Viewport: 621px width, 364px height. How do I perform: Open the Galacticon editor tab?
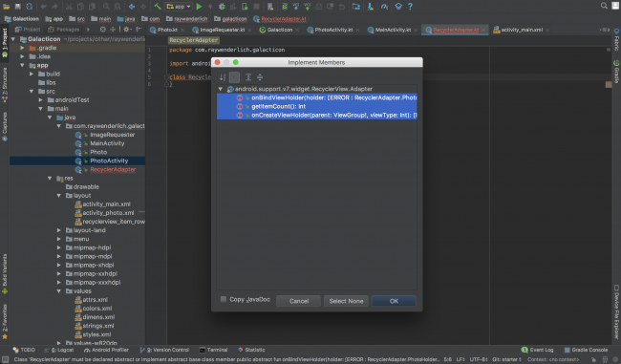[x=279, y=30]
